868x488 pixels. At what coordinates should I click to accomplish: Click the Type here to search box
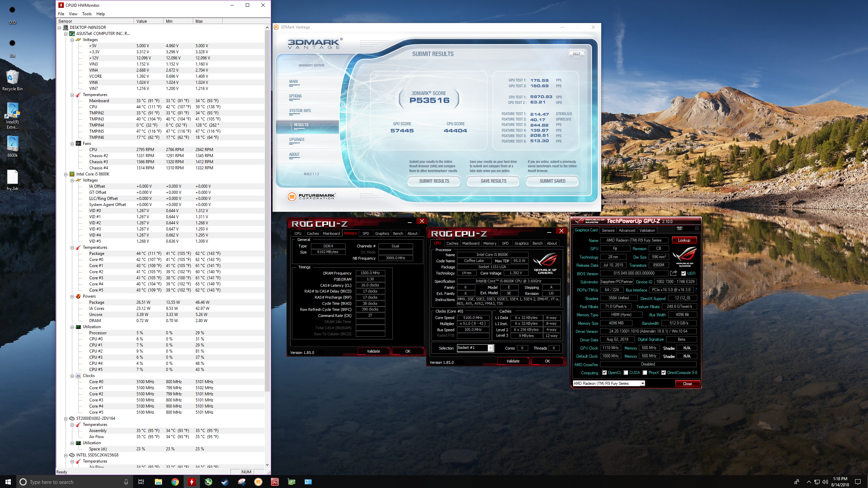tap(75, 482)
